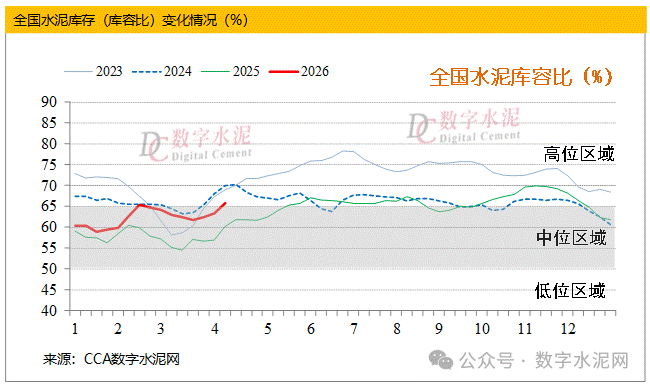Image resolution: width=650 pixels, height=387 pixels.
Task: Click the 高位区域 zone label
Action: click(x=579, y=154)
